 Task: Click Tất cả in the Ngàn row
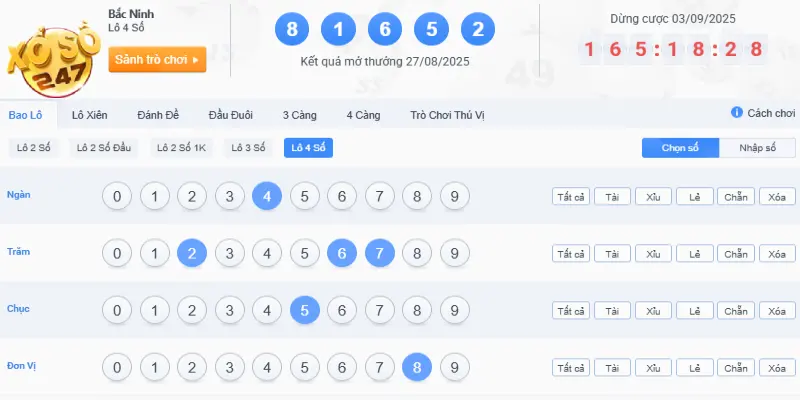tap(571, 197)
